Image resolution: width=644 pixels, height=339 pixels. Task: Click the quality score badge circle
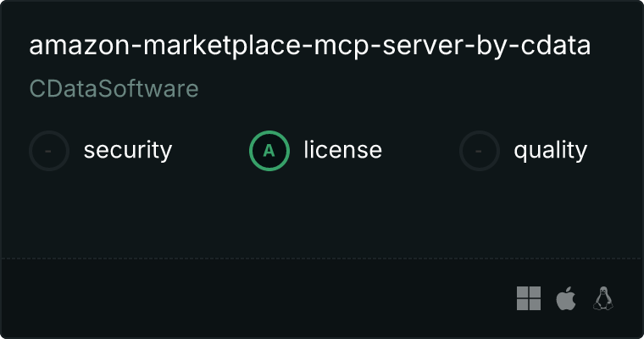coord(480,151)
